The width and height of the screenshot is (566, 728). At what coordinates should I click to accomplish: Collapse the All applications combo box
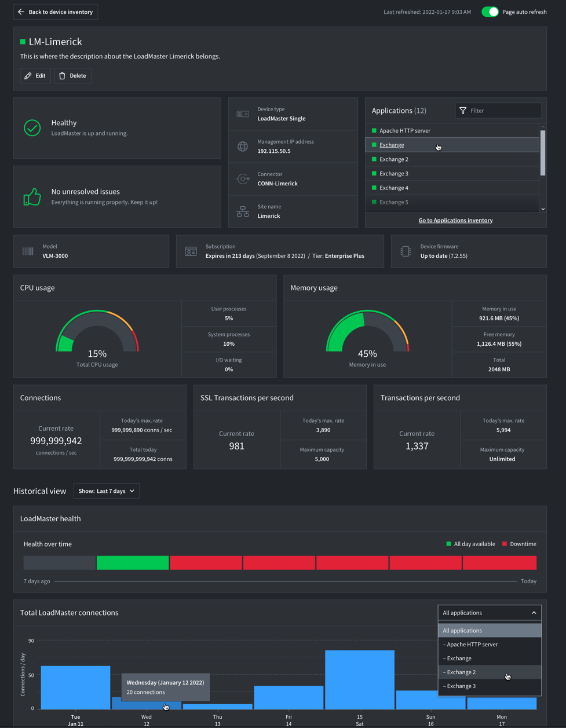click(x=490, y=613)
